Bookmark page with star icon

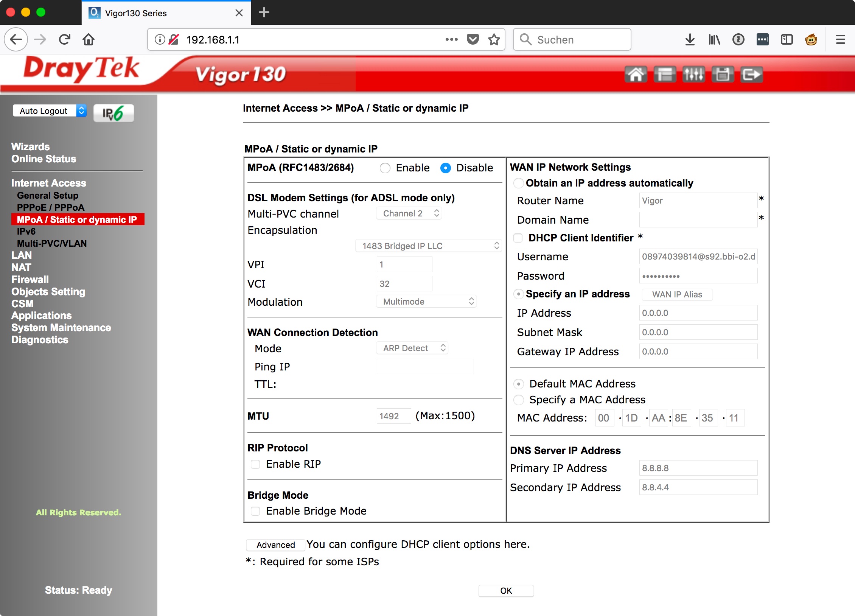[494, 39]
